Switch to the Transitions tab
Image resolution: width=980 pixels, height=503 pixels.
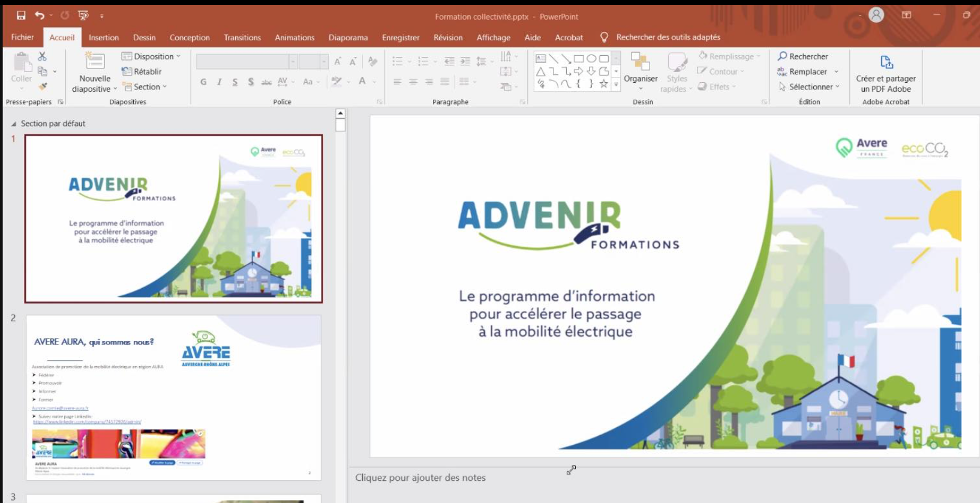pos(242,37)
